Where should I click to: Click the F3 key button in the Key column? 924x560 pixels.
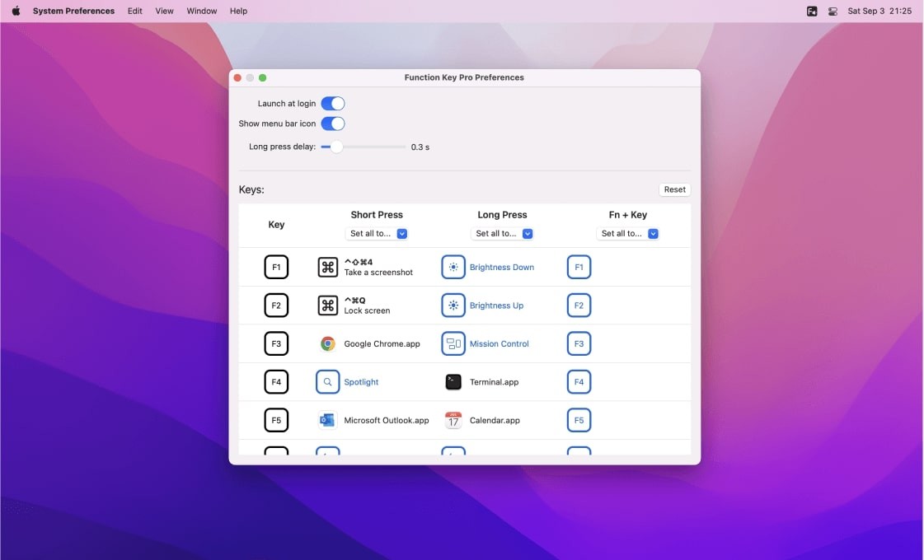276,343
